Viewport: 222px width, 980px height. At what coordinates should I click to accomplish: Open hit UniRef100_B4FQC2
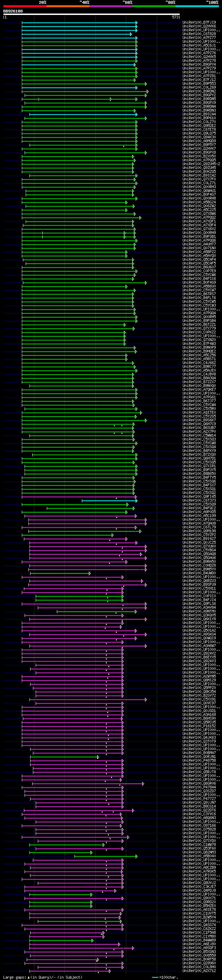199,508
